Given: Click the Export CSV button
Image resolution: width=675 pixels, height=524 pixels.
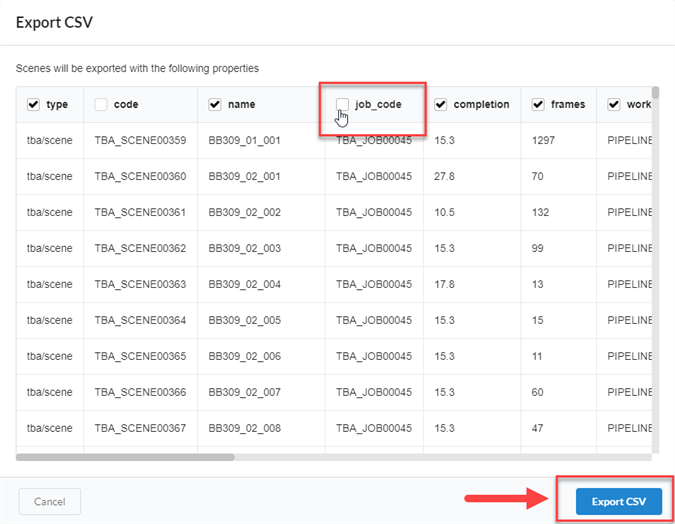Looking at the screenshot, I should coord(619,501).
